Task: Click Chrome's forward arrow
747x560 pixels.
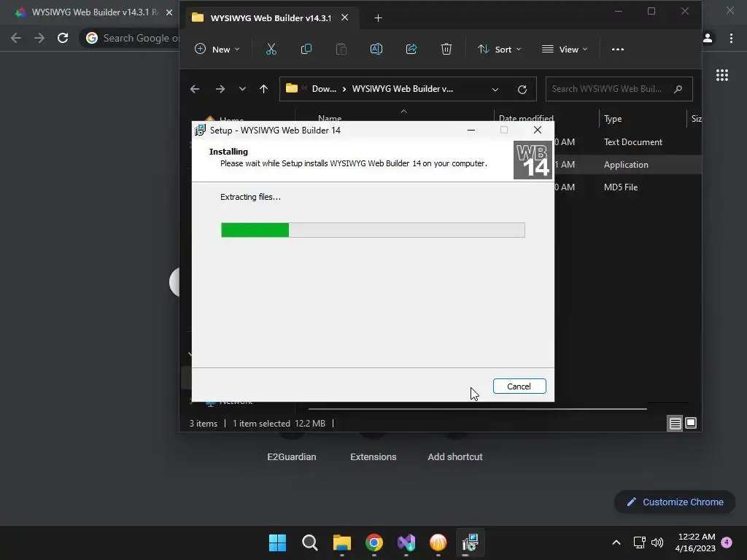Action: (39, 38)
